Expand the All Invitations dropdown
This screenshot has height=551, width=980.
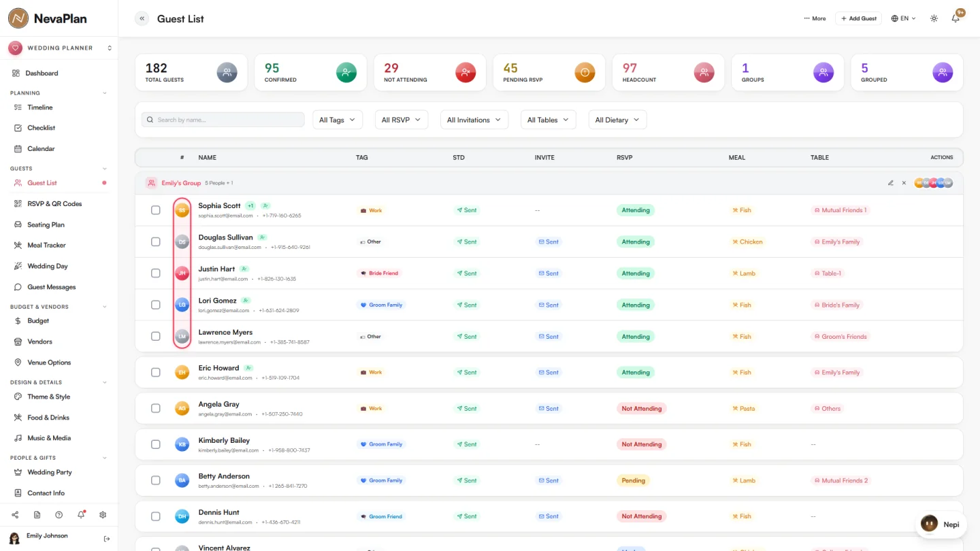pyautogui.click(x=474, y=120)
